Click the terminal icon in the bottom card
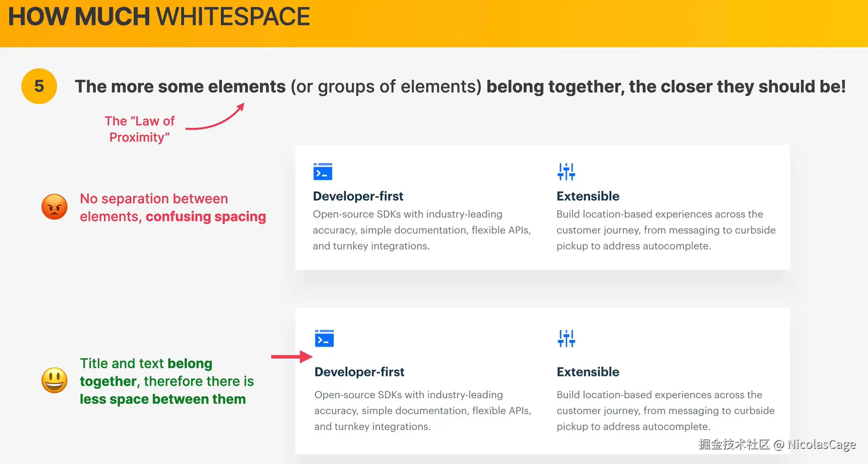Screen dimensions: 868x464 point(324,338)
